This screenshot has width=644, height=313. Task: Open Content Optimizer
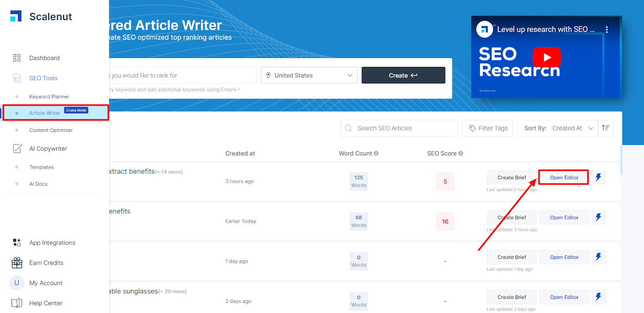[x=51, y=130]
